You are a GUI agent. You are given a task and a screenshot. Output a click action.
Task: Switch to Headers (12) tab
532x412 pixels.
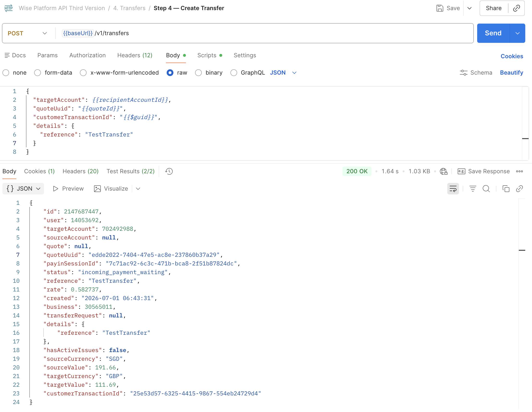pyautogui.click(x=135, y=55)
